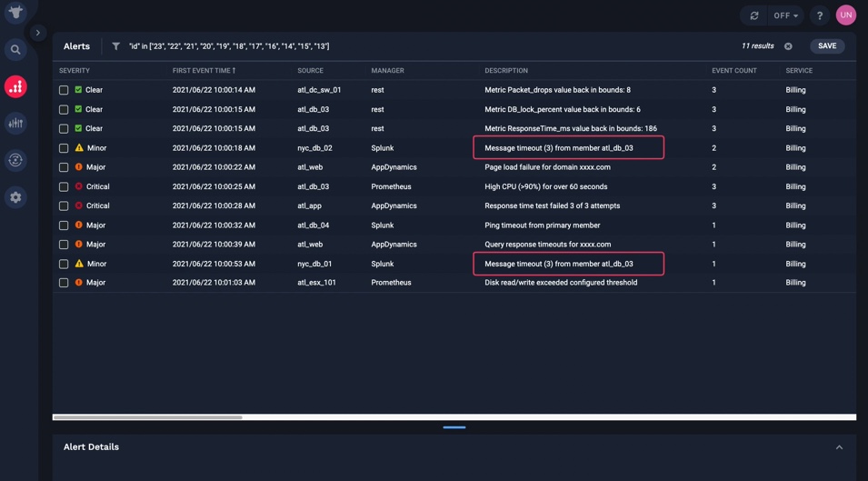Check the Query response timeouts alert checkbox
868x481 pixels.
(x=64, y=245)
